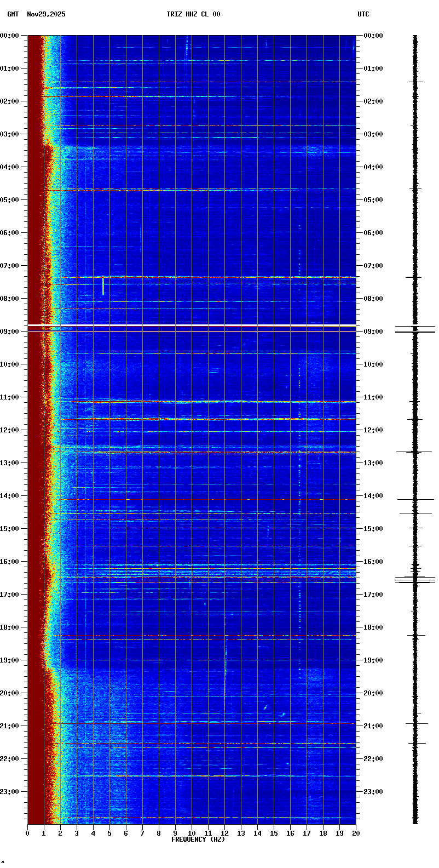Click the 0 Hz frequency tick label
Screen dimensions: 439x868
click(27, 833)
